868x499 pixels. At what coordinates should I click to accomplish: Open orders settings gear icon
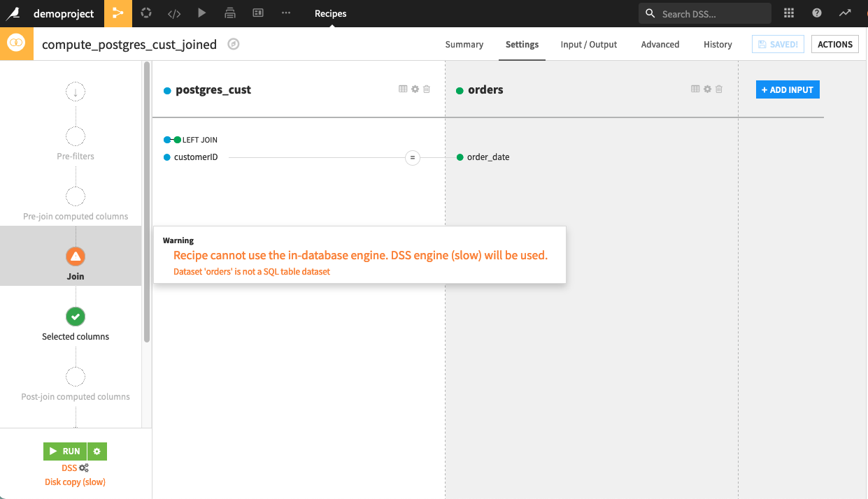tap(707, 89)
